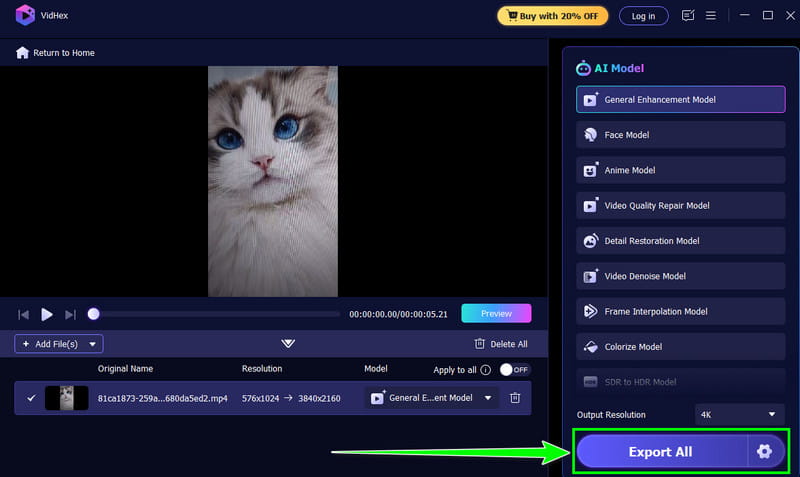Select the Anime Model
The height and width of the screenshot is (477, 800).
click(x=680, y=170)
